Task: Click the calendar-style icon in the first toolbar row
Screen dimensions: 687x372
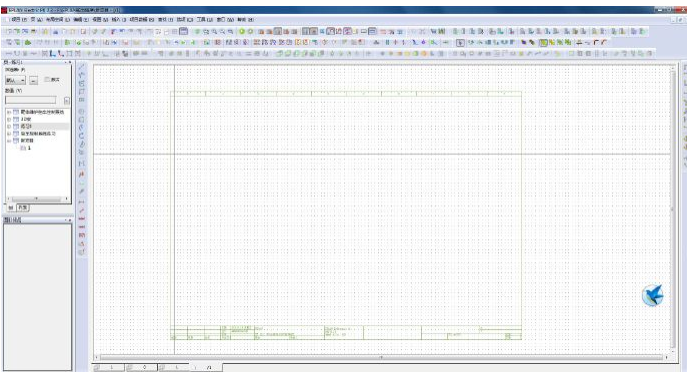Action: pos(184,32)
